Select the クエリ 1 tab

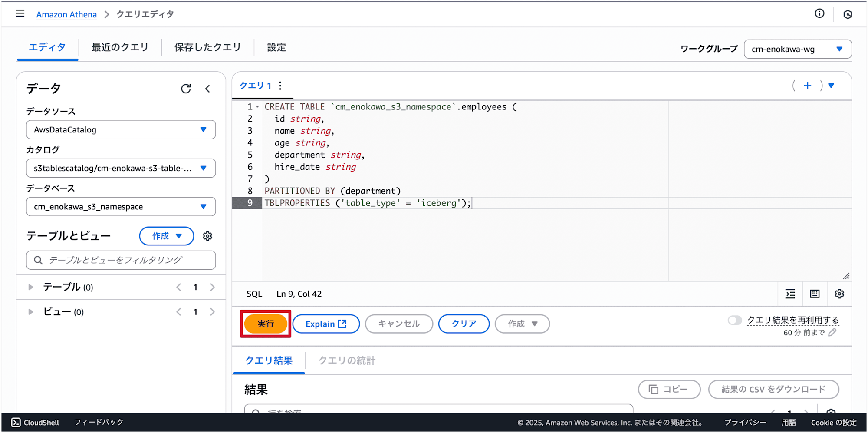pyautogui.click(x=256, y=86)
